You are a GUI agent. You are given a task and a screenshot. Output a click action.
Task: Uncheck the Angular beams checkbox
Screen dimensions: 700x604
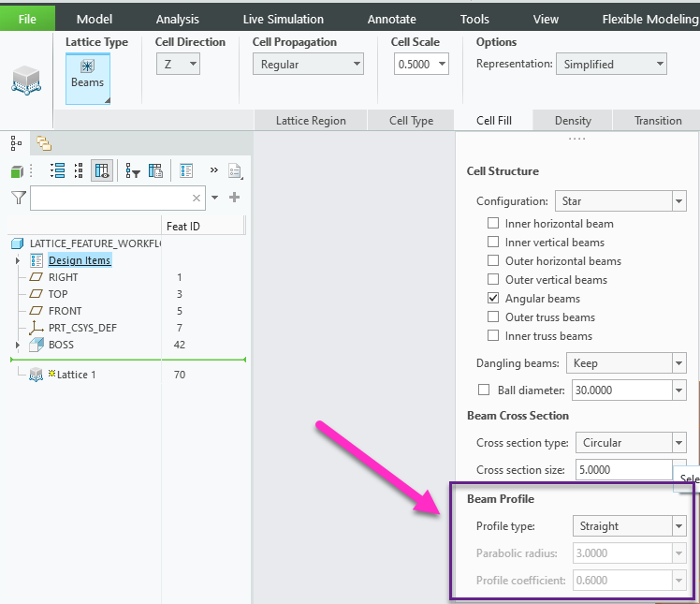click(493, 299)
